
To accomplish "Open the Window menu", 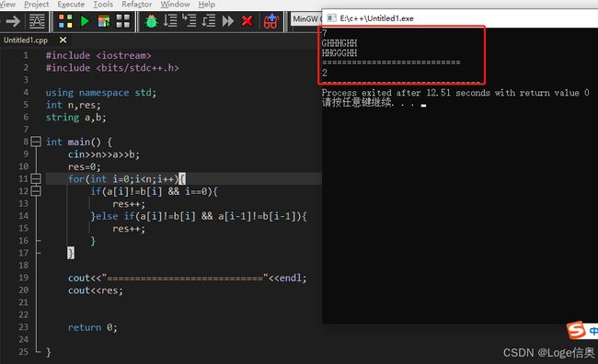I will 175,5.
